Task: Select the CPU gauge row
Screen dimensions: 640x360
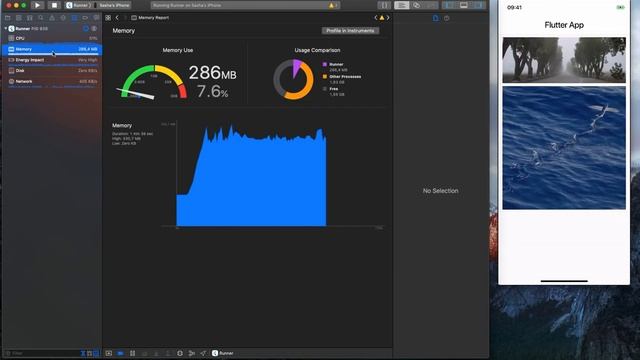Action: [x=51, y=38]
